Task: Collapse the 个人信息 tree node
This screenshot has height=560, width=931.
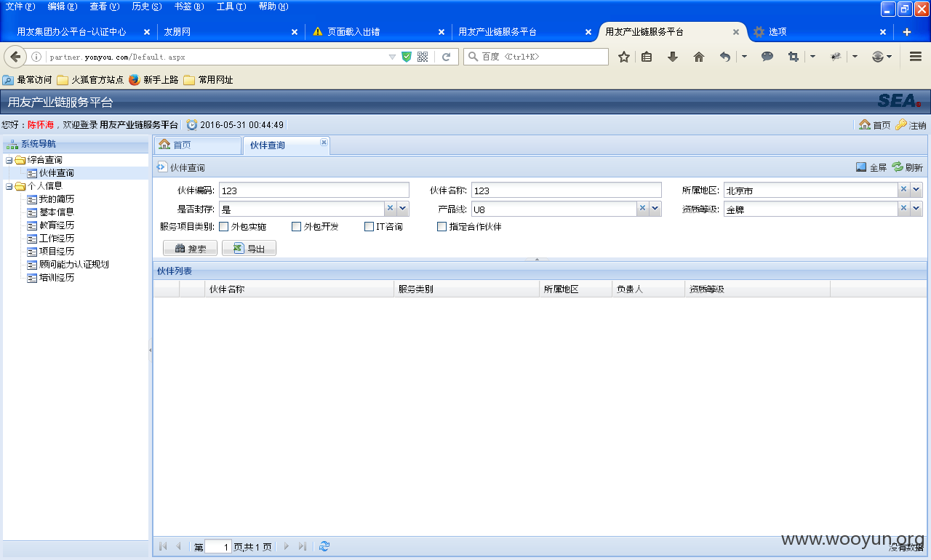Action: (x=9, y=186)
